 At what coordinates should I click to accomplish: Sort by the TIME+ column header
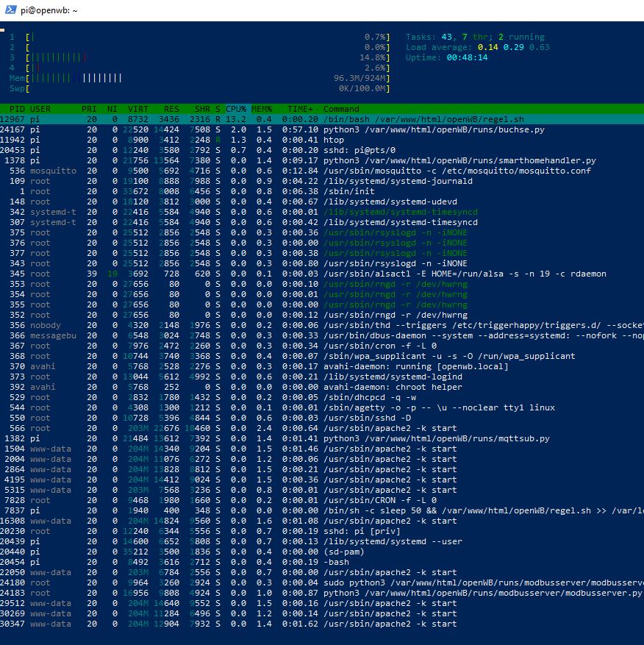click(x=299, y=109)
